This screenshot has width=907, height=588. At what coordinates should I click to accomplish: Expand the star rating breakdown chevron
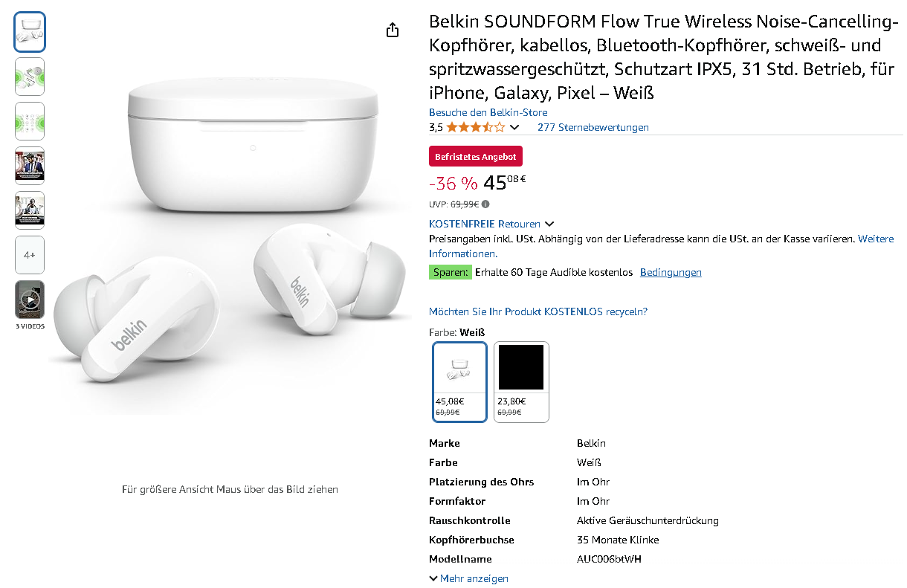(514, 127)
